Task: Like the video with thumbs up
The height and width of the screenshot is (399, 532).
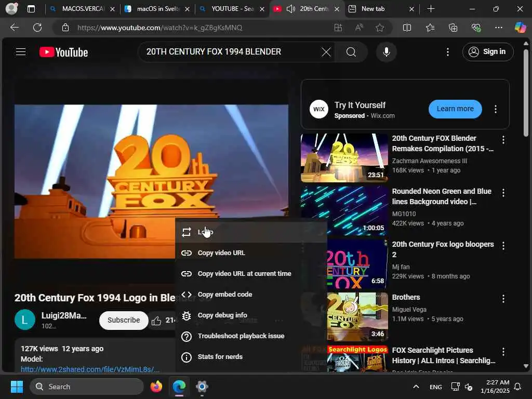Action: 156,320
